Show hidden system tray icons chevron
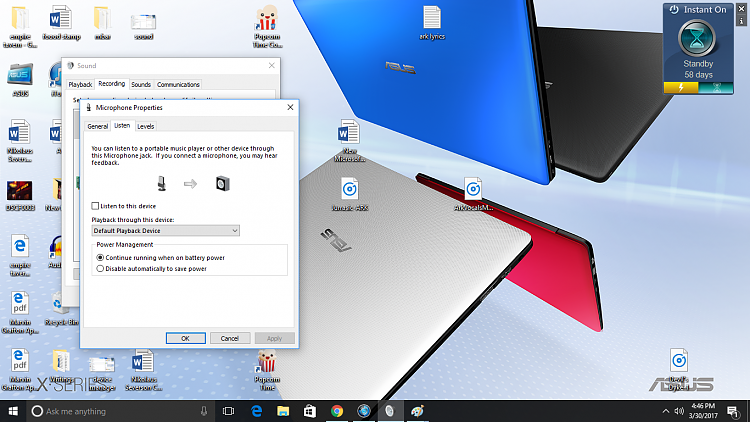Image resolution: width=750 pixels, height=422 pixels. pos(664,411)
